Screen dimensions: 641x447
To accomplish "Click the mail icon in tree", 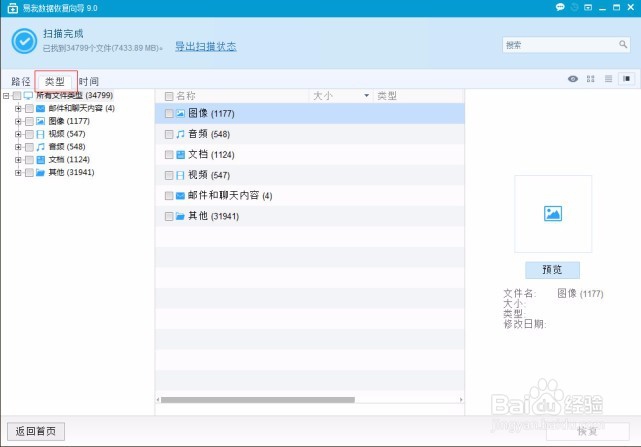I will [40, 108].
